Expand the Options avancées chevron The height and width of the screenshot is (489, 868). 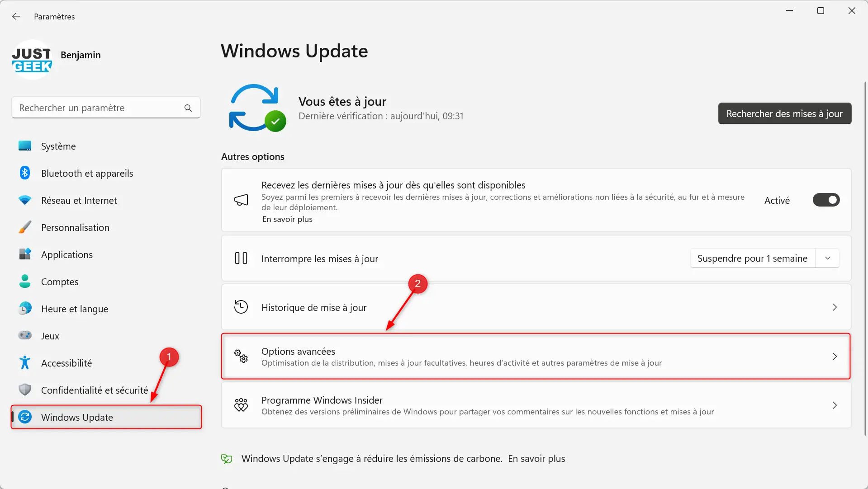835,356
